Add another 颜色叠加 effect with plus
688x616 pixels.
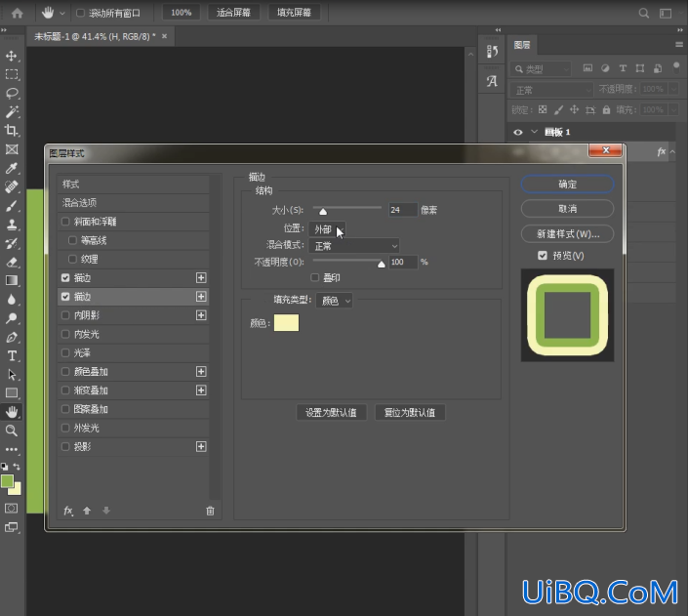coord(201,371)
